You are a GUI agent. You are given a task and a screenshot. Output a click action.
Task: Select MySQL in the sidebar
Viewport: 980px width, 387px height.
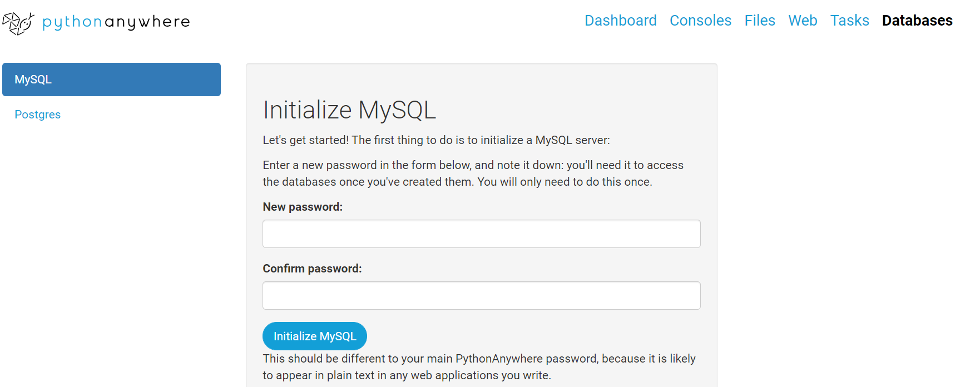[x=111, y=80]
